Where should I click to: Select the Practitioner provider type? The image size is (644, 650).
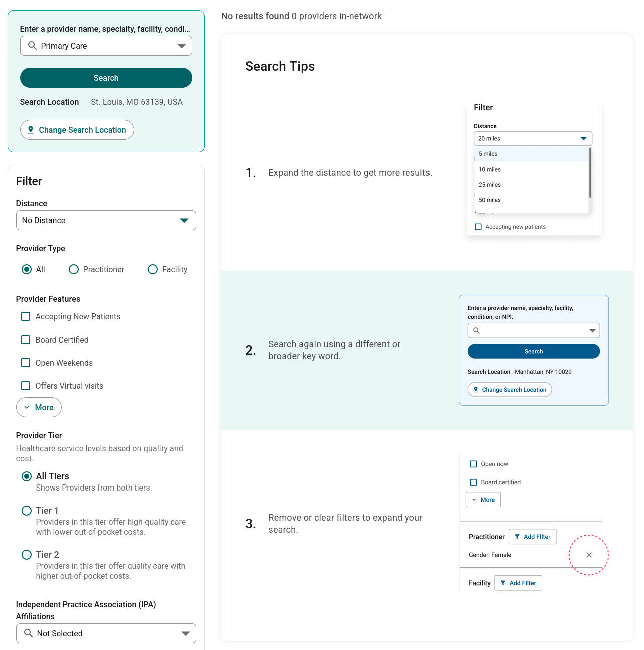74,269
